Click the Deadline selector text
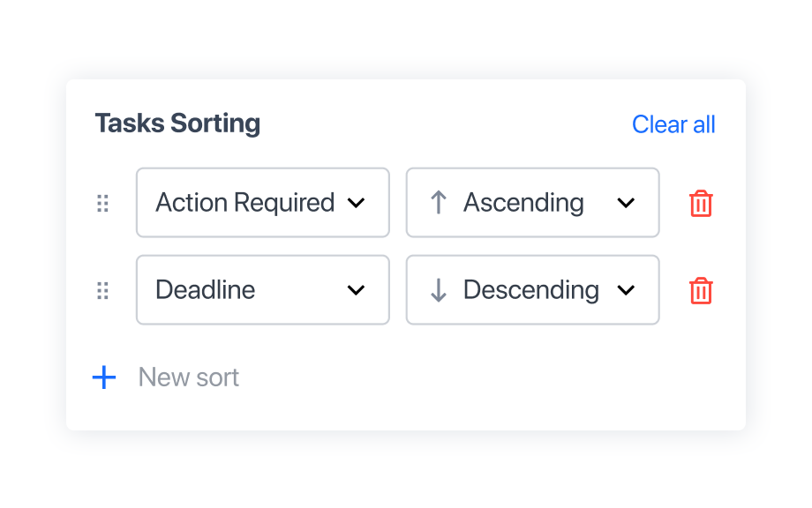812x508 pixels. click(205, 290)
